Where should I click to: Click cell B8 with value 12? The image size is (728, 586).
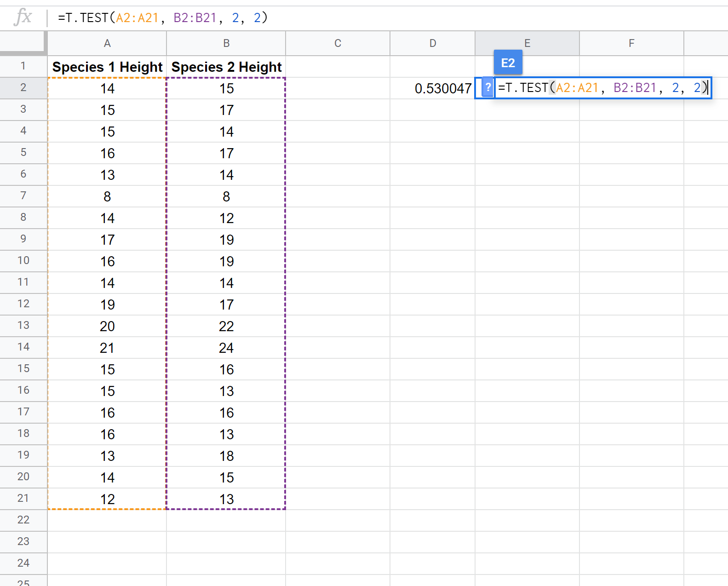[226, 218]
